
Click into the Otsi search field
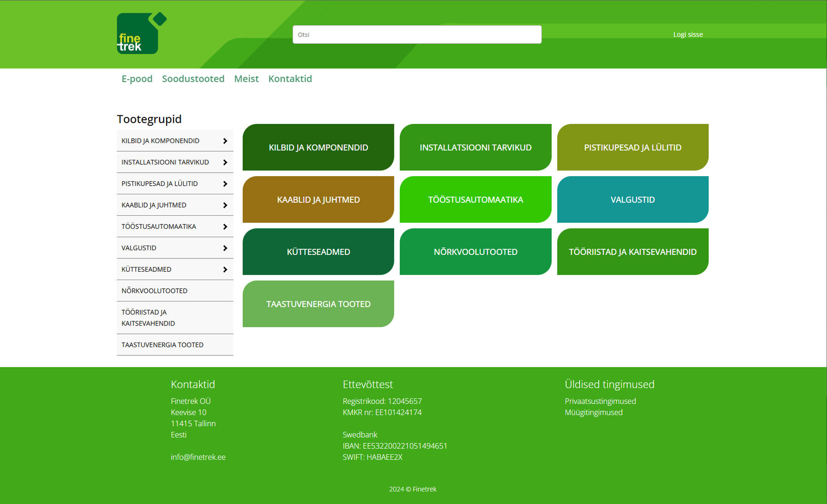pos(417,34)
